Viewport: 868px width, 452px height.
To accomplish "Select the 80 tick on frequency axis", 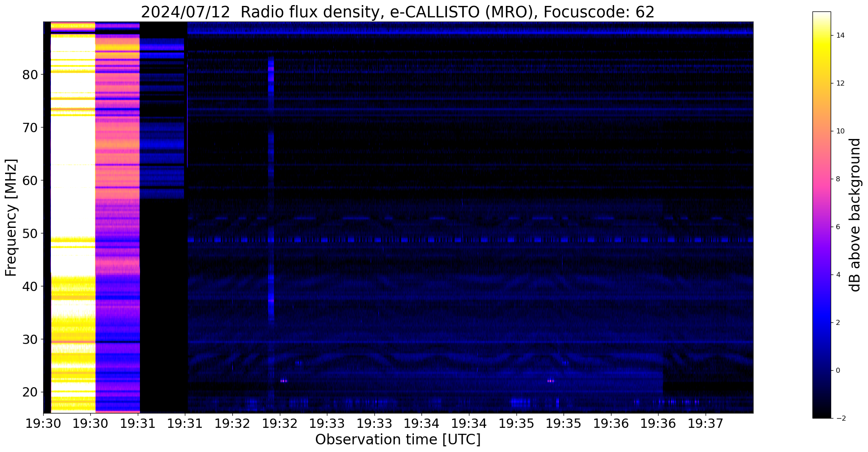I will tap(31, 75).
